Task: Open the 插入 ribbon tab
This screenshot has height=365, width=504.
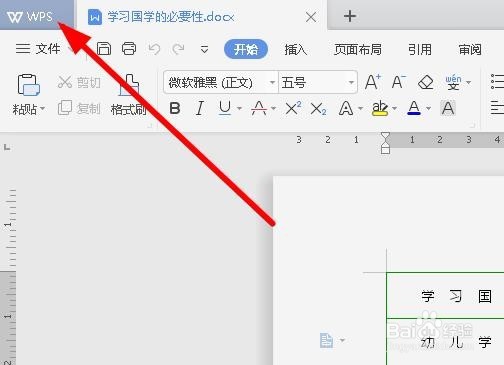Action: 295,50
